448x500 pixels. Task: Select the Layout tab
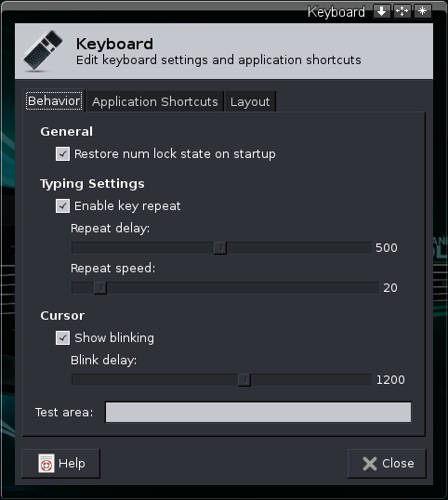tap(250, 101)
